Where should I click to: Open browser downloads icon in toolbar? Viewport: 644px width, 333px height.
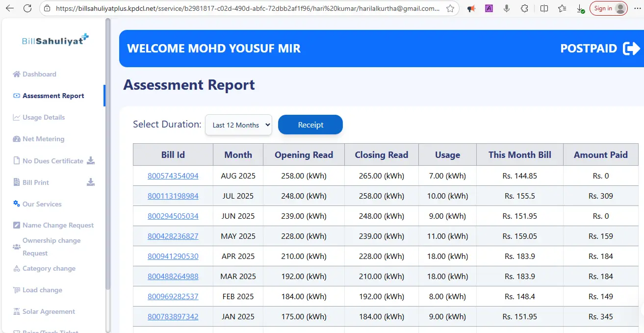[x=580, y=8]
